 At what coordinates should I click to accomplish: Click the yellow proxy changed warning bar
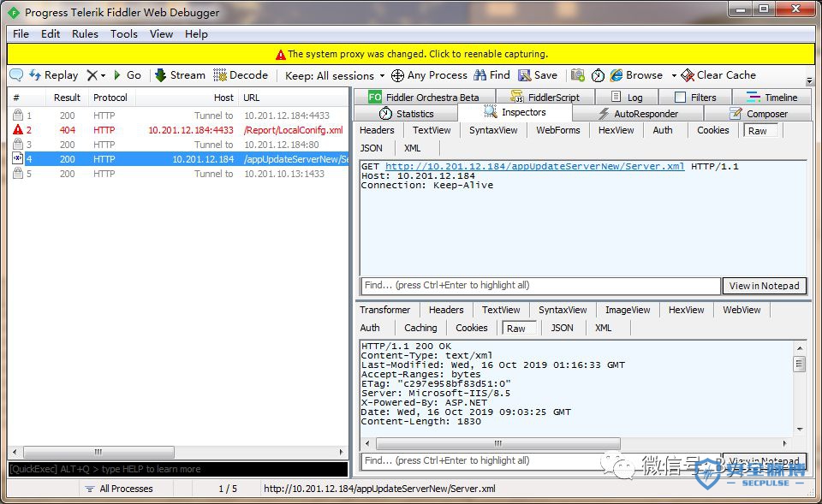[410, 54]
